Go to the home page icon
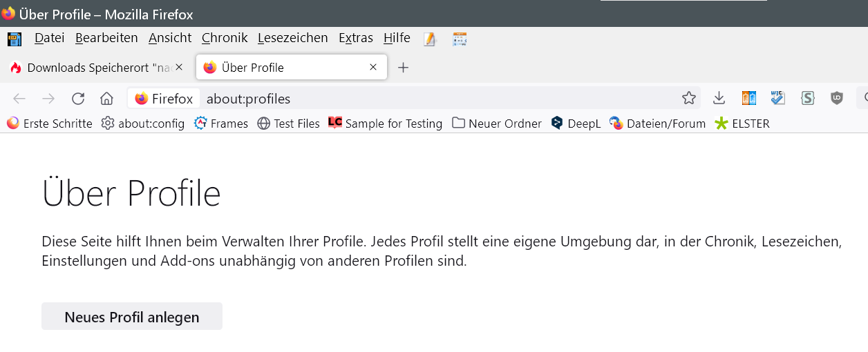Screen dimensions: 868x352 tap(106, 99)
